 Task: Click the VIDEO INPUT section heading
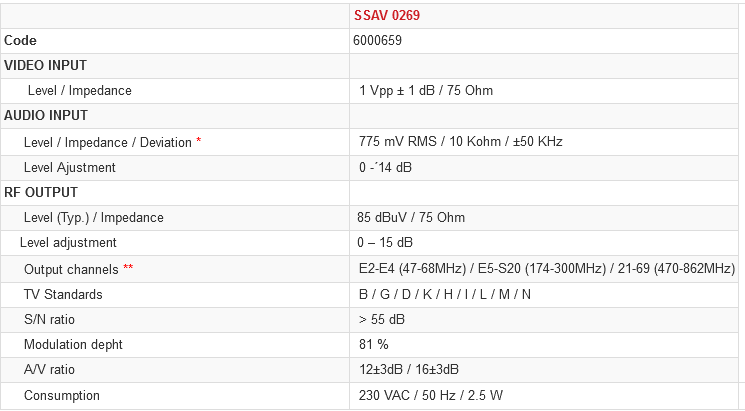point(46,66)
